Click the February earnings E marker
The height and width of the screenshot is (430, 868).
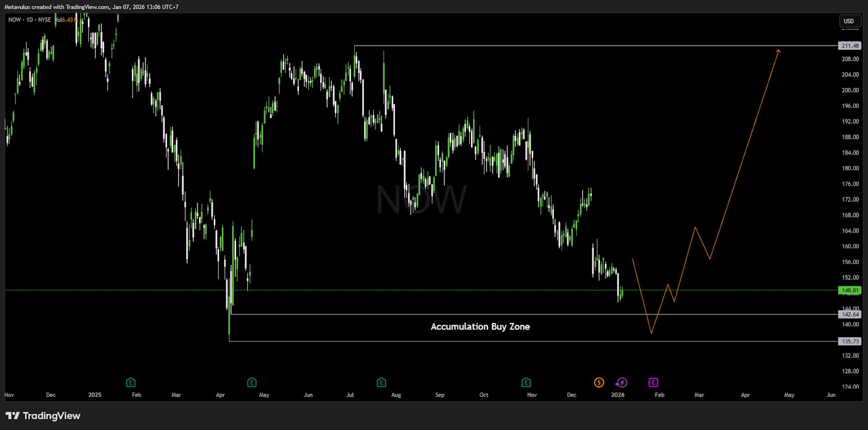(x=131, y=383)
